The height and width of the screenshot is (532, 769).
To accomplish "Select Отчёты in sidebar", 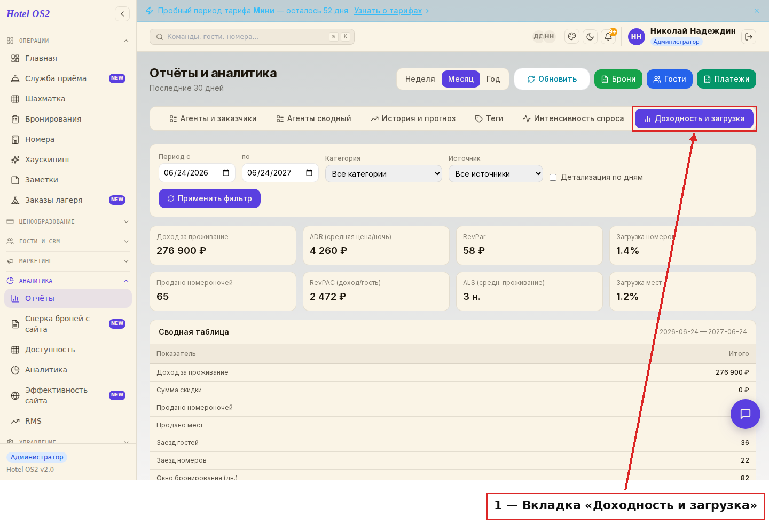I will pyautogui.click(x=68, y=298).
